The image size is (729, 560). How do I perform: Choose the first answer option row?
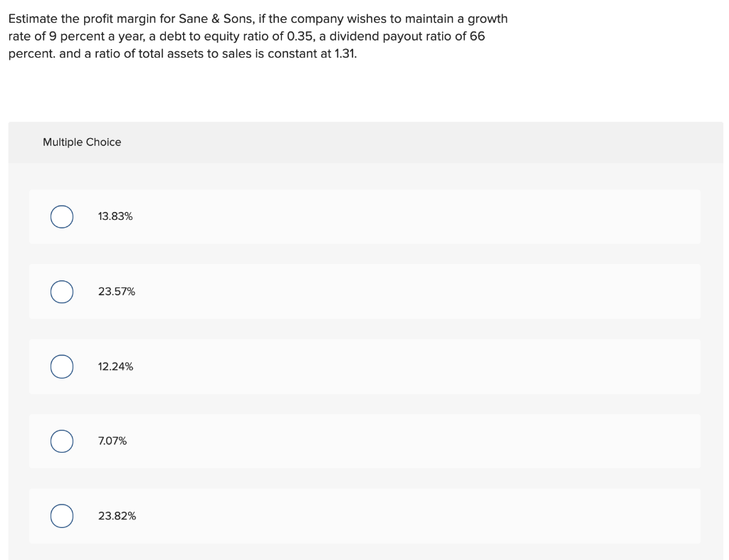364,216
